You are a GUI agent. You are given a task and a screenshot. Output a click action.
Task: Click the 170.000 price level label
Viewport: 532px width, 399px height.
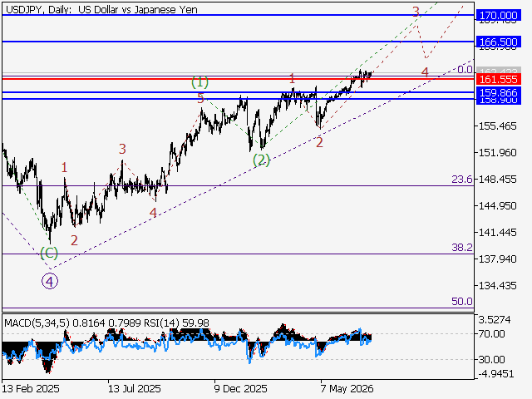click(498, 15)
